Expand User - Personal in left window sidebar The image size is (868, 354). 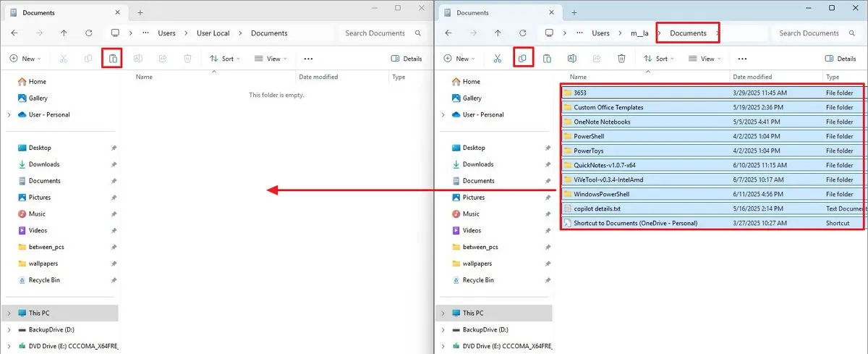pos(9,115)
